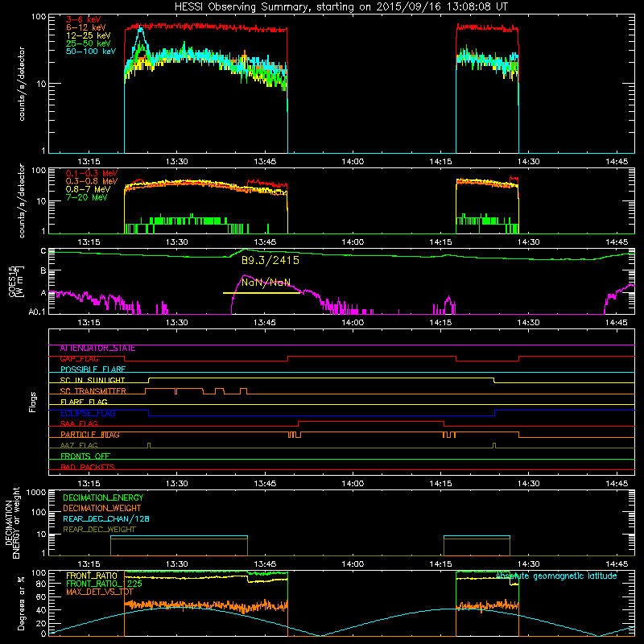Select the FLARE_FLAG label
Image resolution: width=644 pixels, height=644 pixels.
84,402
